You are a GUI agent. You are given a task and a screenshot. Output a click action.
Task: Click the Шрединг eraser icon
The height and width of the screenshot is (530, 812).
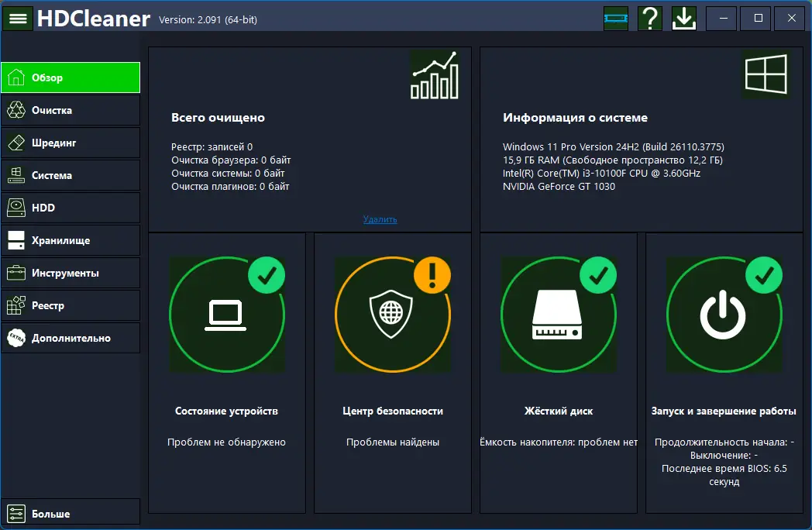16,143
